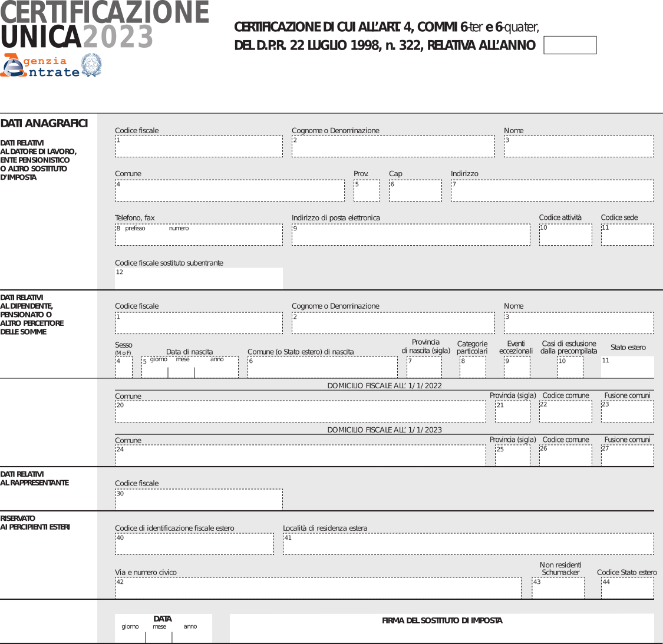663x644 pixels.
Task: Select the Non residenti Schumacker box
Action: [x=558, y=588]
